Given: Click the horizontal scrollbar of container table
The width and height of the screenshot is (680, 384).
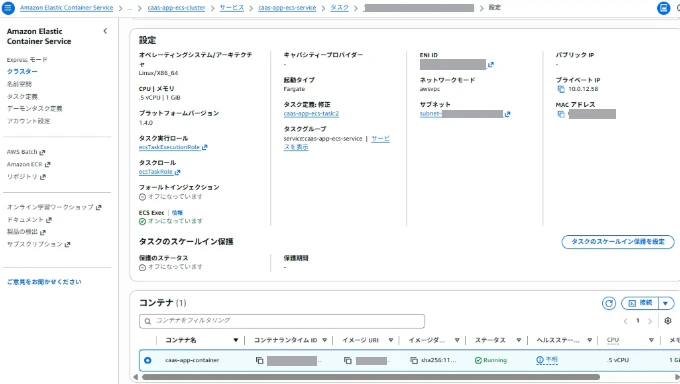Looking at the screenshot, I should [x=371, y=377].
